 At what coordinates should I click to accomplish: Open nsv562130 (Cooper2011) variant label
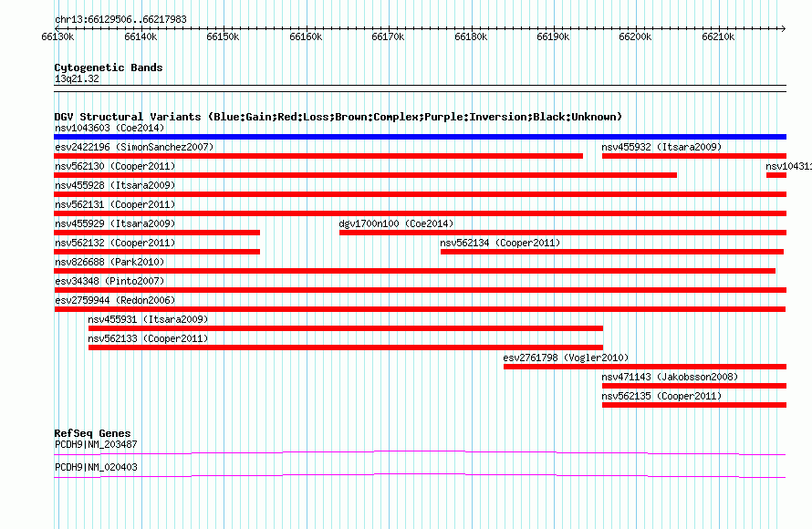pos(115,166)
